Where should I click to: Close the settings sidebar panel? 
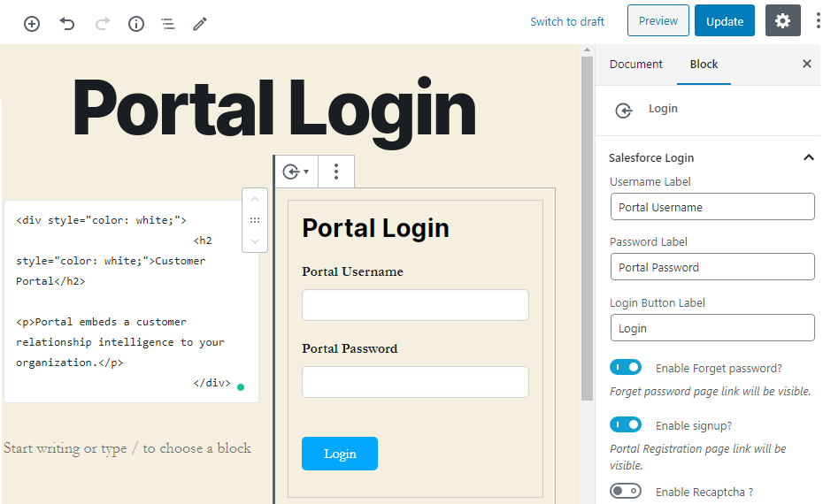[x=806, y=64]
